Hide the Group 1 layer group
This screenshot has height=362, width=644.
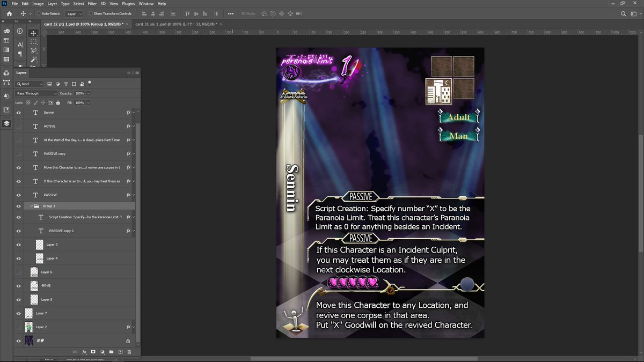pyautogui.click(x=19, y=206)
